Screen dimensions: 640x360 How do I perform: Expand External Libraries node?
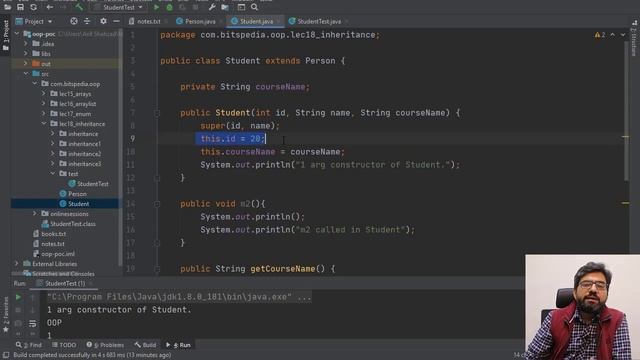pyautogui.click(x=17, y=264)
